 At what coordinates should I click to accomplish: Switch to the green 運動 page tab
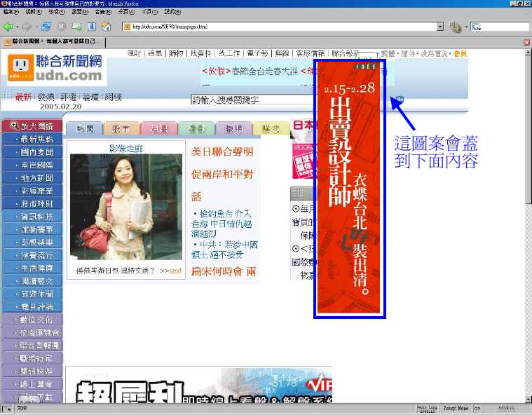coord(197,128)
